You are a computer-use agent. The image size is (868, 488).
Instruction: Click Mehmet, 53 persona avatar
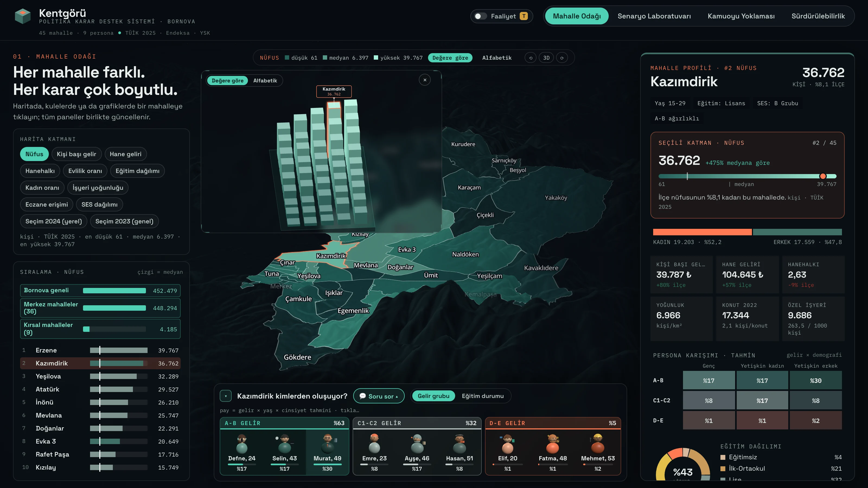click(598, 444)
